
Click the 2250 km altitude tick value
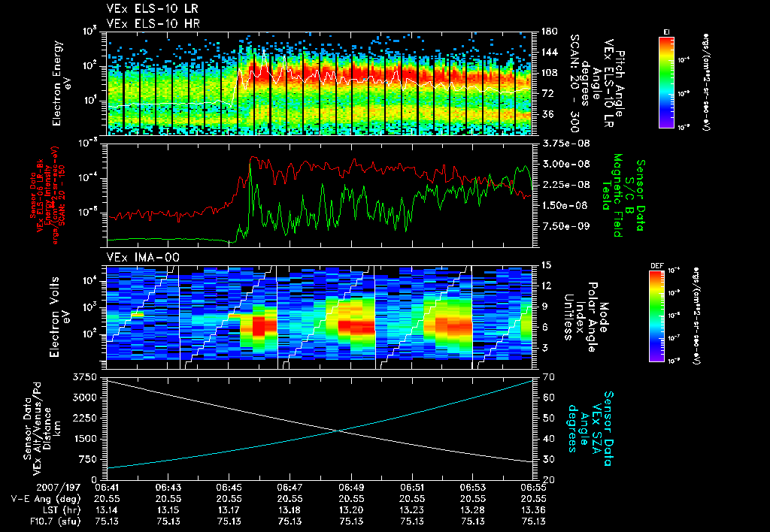(x=85, y=418)
